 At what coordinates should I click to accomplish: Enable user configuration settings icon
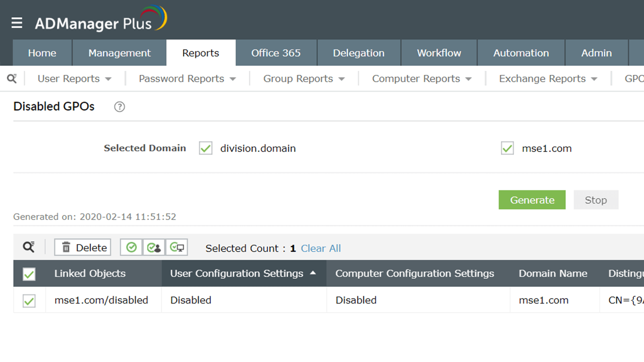(154, 247)
